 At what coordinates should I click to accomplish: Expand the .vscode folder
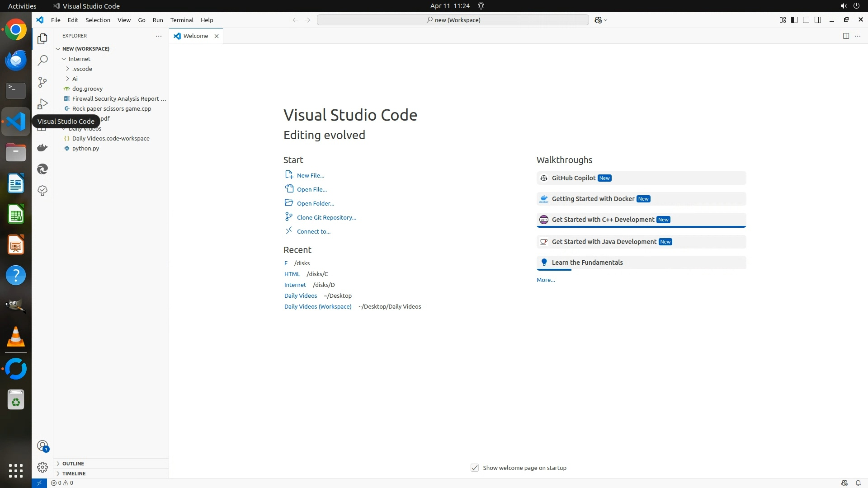82,69
